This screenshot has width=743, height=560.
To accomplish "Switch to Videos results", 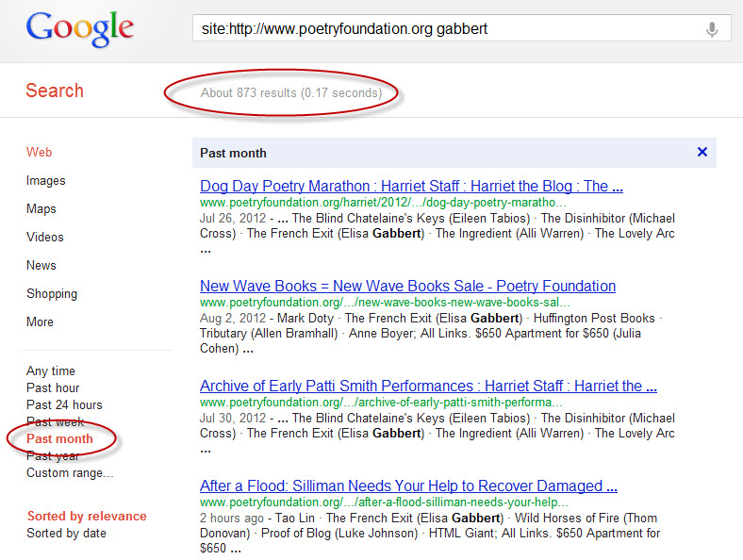I will click(44, 237).
